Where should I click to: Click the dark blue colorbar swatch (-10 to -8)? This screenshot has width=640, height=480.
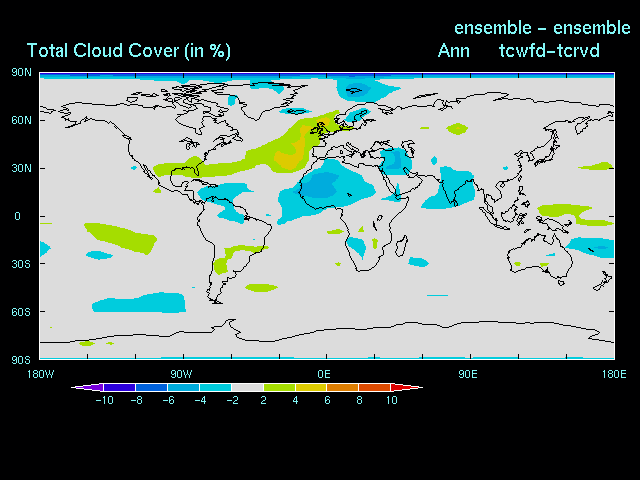click(119, 387)
